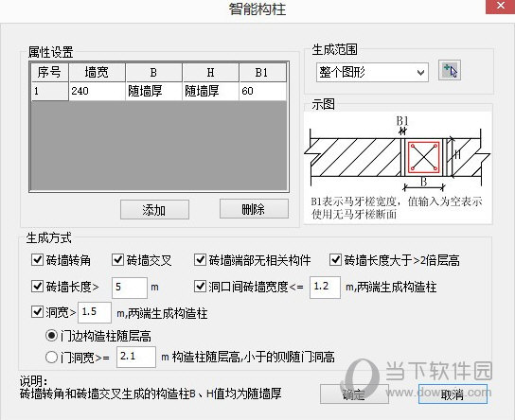Click the opening width field with 1.5
Image resolution: width=515 pixels, height=420 pixels.
click(x=95, y=312)
